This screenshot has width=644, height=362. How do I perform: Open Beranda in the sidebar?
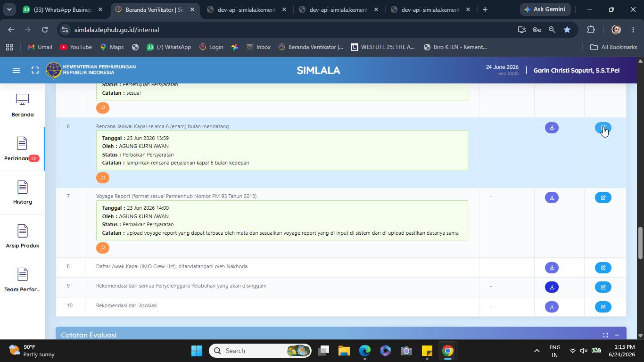(x=22, y=105)
